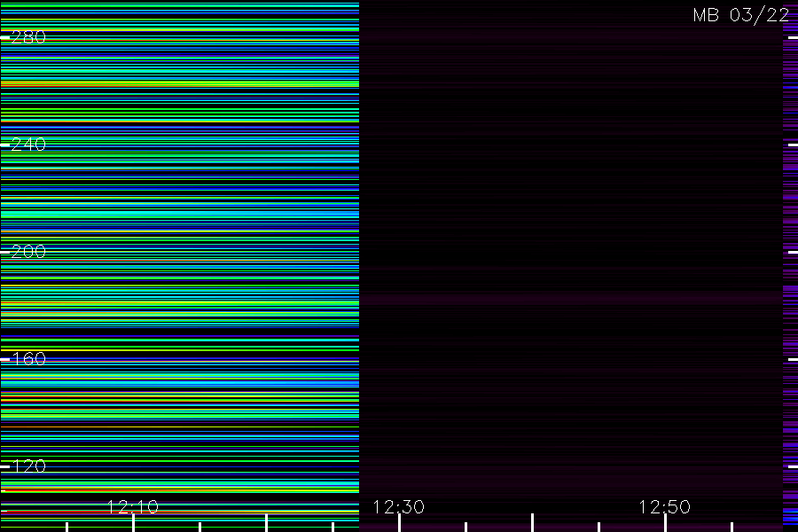Click the MB 03/22 label

pyautogui.click(x=741, y=15)
